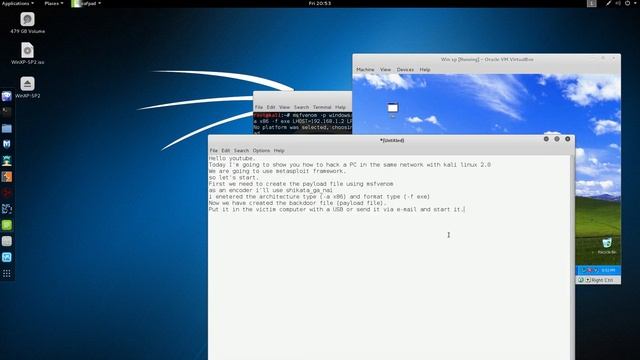Click the 'so let's start.' line

click(233, 178)
